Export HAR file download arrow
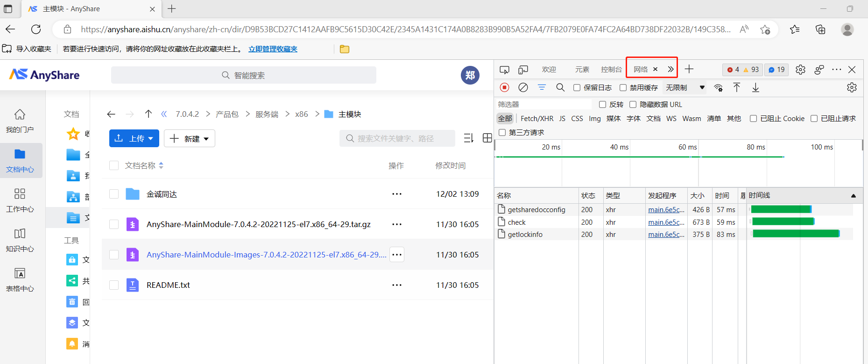 [x=755, y=87]
